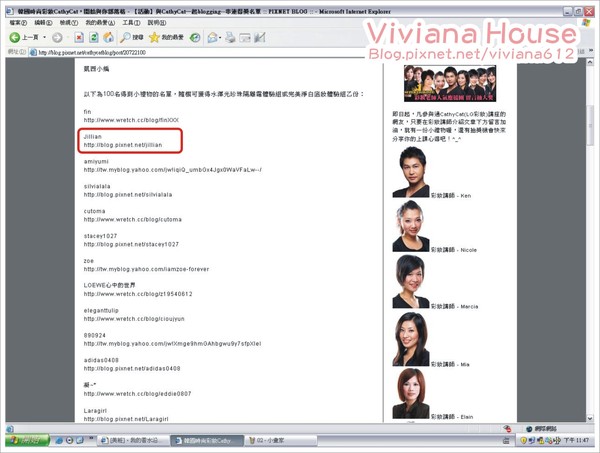Click the Mail envelope icon
Image resolution: width=600 pixels, height=453 pixels.
pos(212,37)
